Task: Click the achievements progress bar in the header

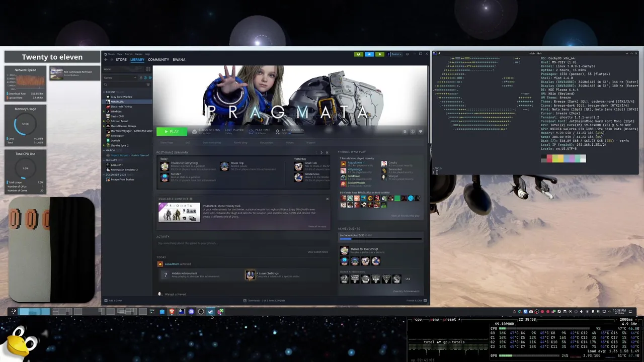Action: pos(296,133)
